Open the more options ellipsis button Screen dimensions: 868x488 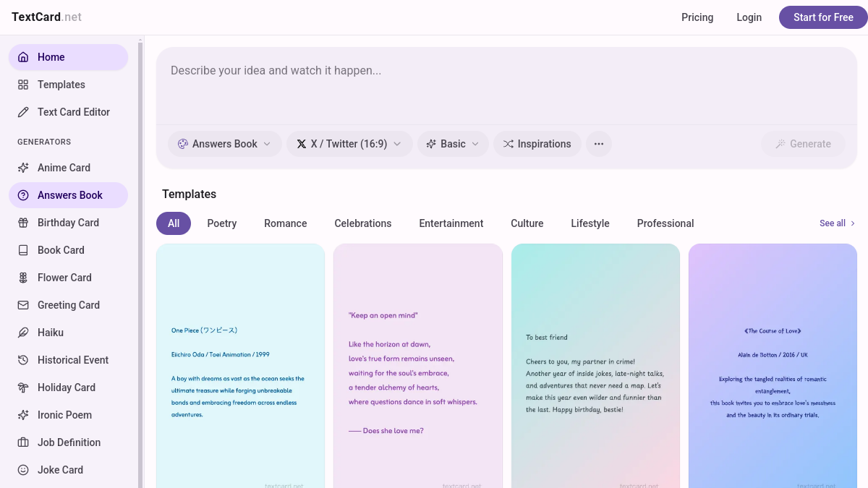pos(599,144)
